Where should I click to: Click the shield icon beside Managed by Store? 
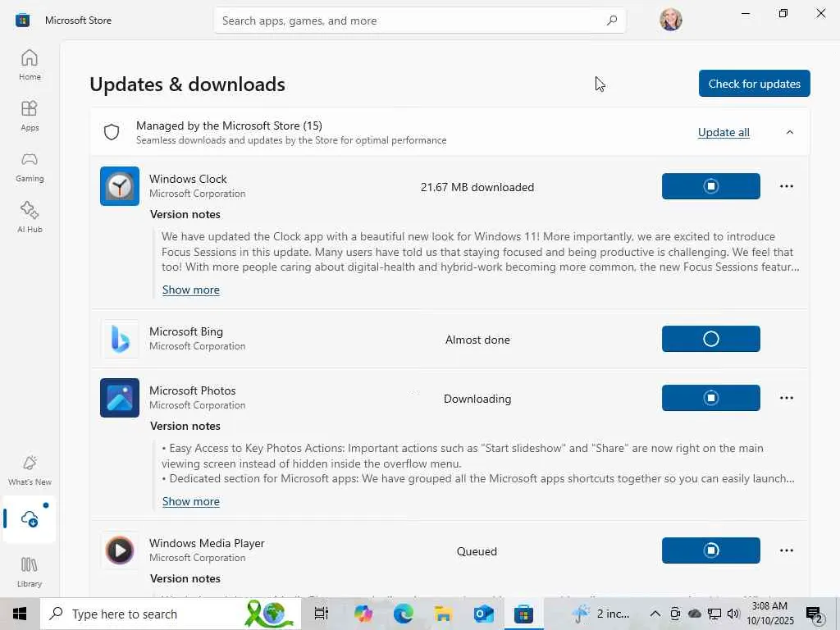(112, 132)
